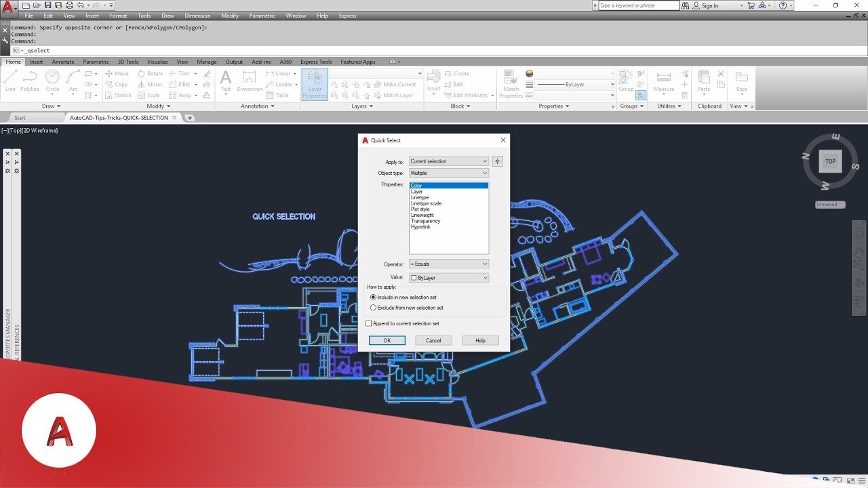The height and width of the screenshot is (488, 868).
Task: Click the Match Properties tool
Action: [x=511, y=84]
